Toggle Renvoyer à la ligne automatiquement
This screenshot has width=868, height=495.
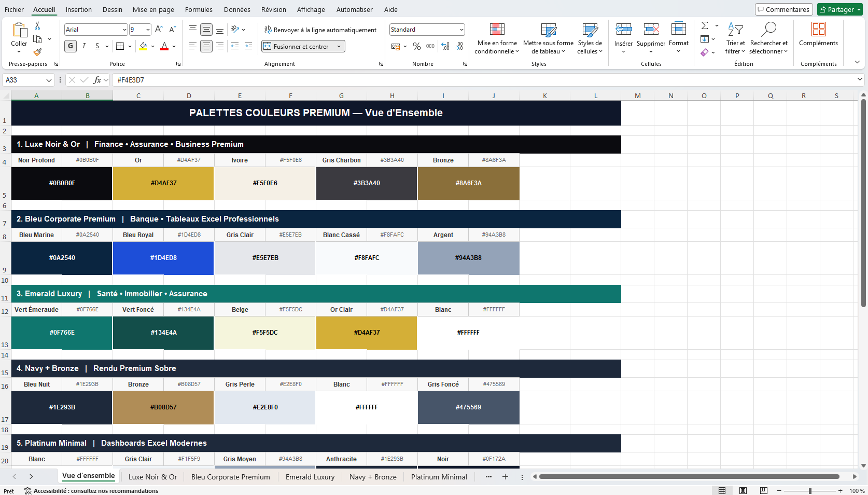(320, 30)
